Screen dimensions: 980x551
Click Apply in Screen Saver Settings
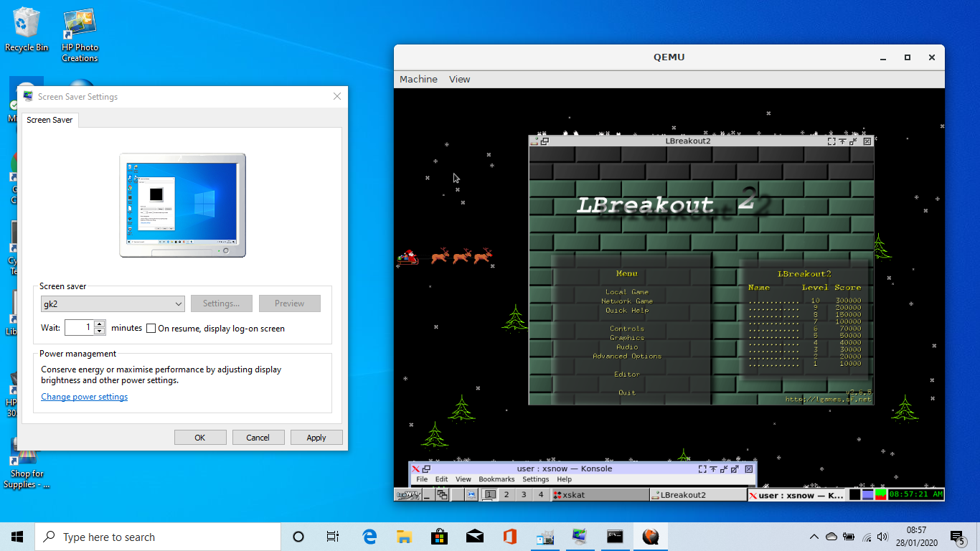tap(316, 438)
